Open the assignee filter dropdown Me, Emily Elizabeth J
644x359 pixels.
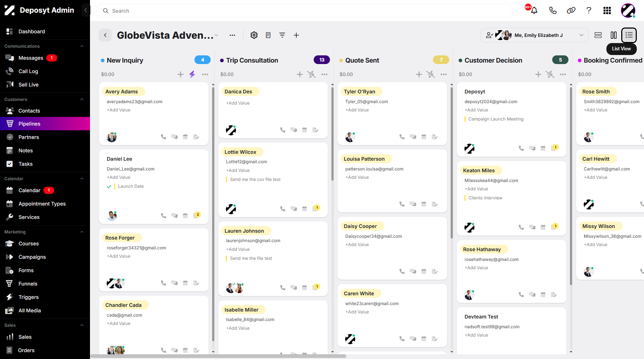[x=534, y=35]
